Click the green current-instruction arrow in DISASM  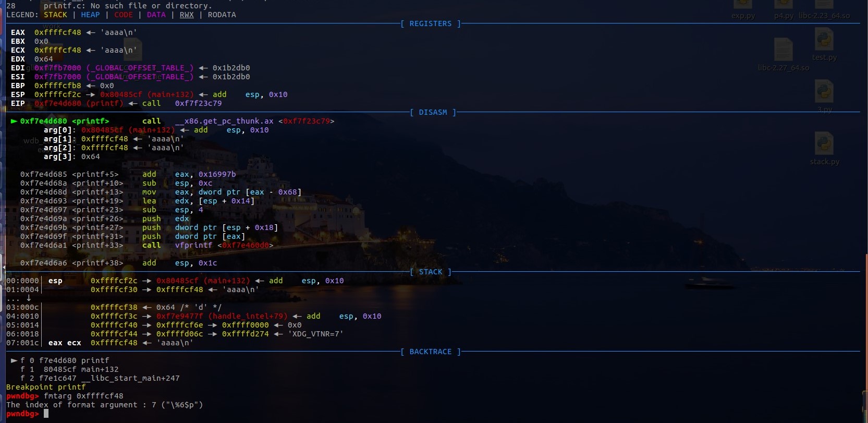coord(14,121)
